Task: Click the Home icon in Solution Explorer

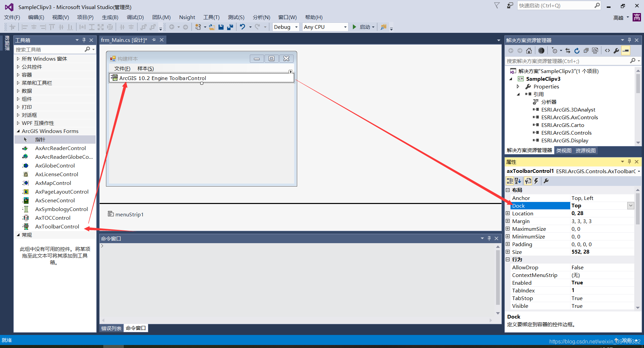Action: coord(529,51)
